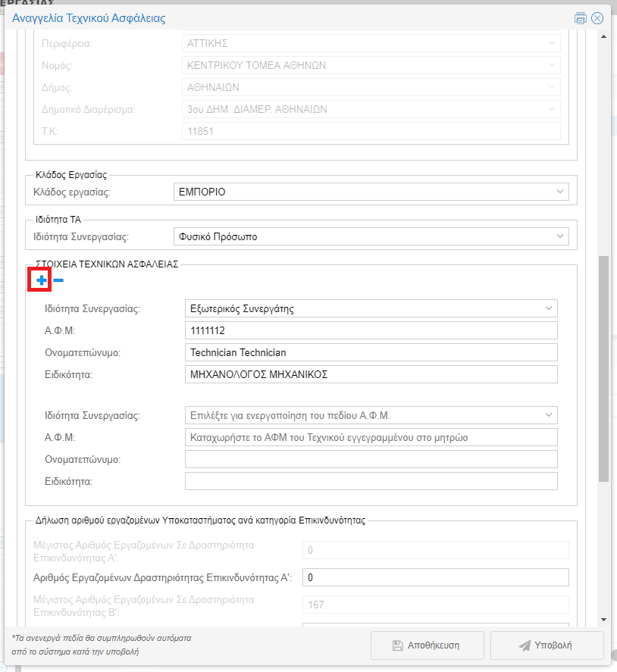Remove a safety technician with minus icon
Image resolution: width=617 pixels, height=672 pixels.
[x=58, y=280]
